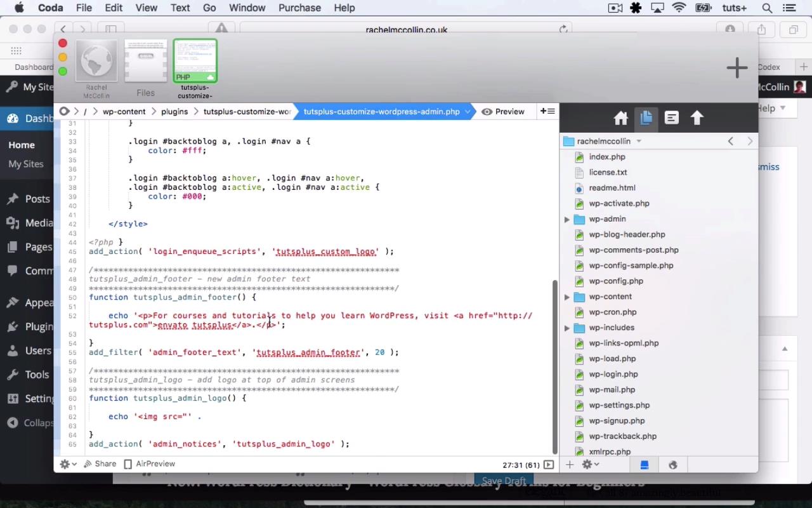Click tutsplus-customize-wor folder in path bar
Viewport: 812px width, 508px height.
click(247, 112)
